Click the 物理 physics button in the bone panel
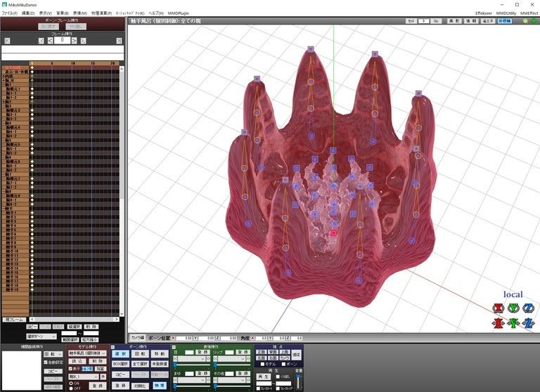This screenshot has height=392, width=540. point(160,386)
